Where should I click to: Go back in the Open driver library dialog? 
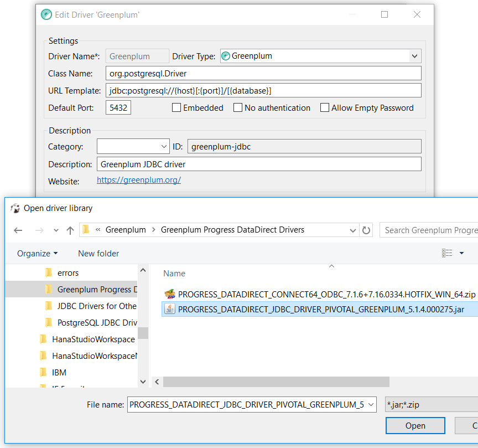(x=18, y=230)
